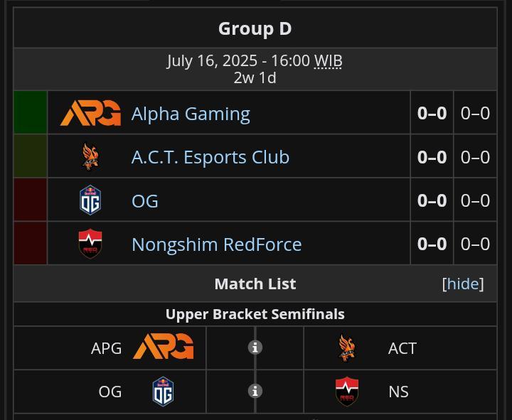This screenshot has width=512, height=420.
Task: Click the APG logo in the match list
Action: click(164, 346)
